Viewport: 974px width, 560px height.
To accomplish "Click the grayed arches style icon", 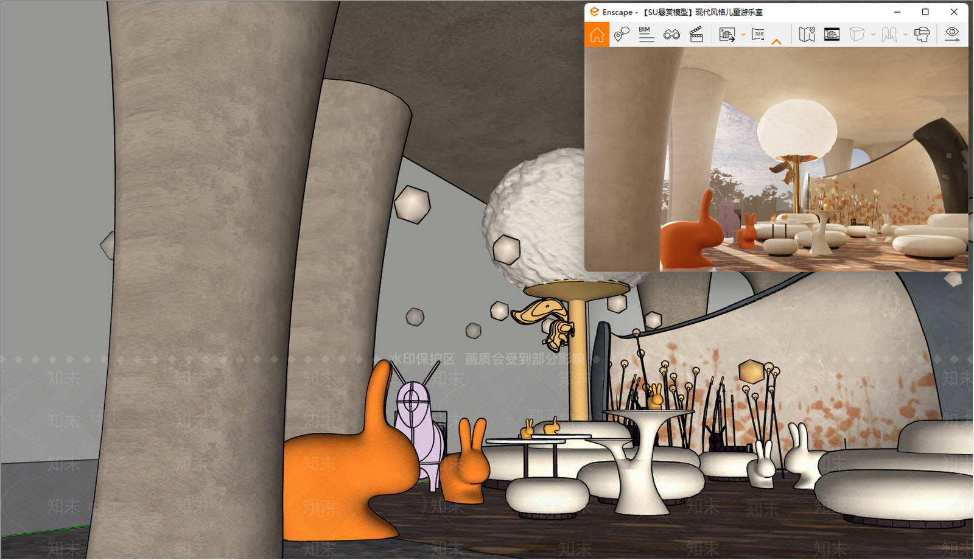I will (x=889, y=35).
